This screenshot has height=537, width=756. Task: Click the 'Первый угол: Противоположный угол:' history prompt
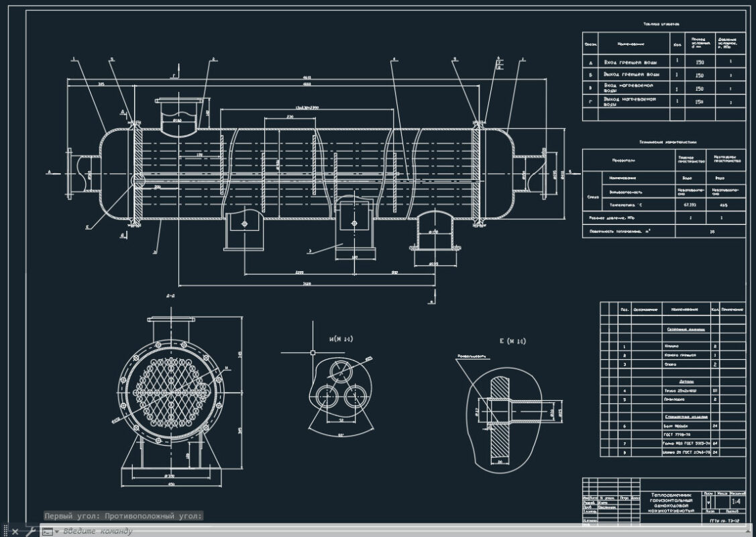[123, 516]
